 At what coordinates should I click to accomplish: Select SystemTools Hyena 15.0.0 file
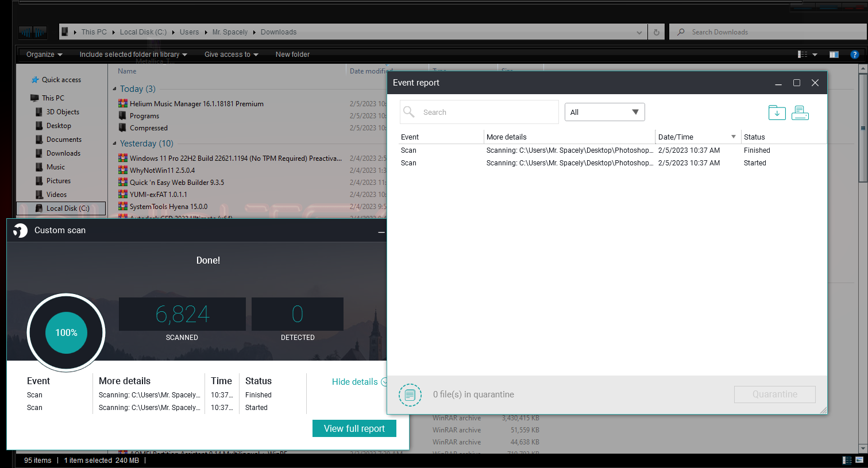168,207
